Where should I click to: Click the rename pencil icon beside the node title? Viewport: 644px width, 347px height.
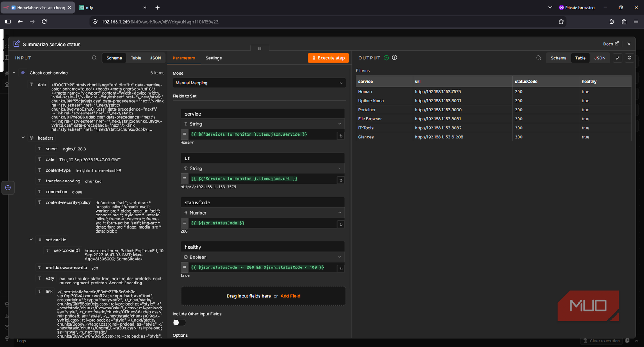(16, 44)
